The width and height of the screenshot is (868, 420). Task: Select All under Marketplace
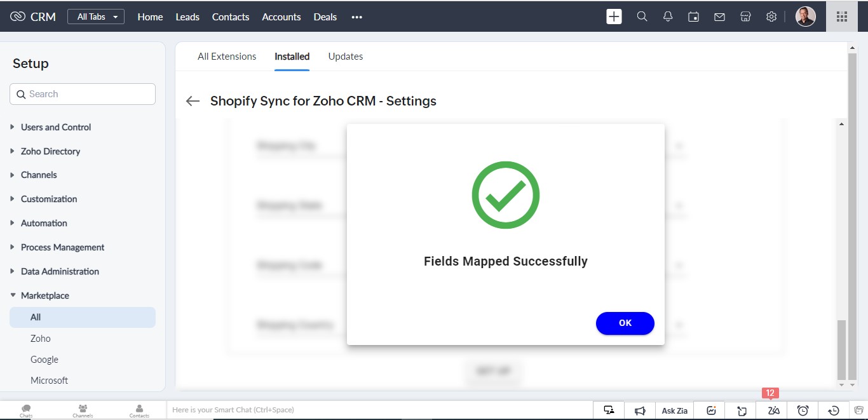tap(83, 317)
